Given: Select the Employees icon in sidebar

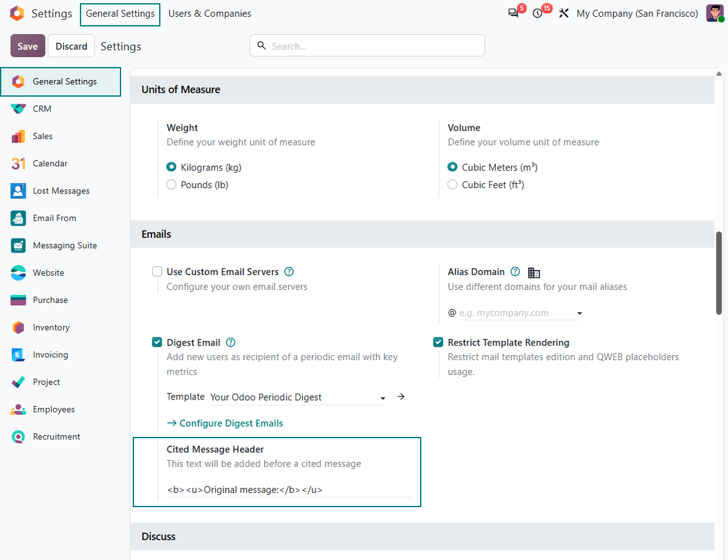Looking at the screenshot, I should coord(18,410).
